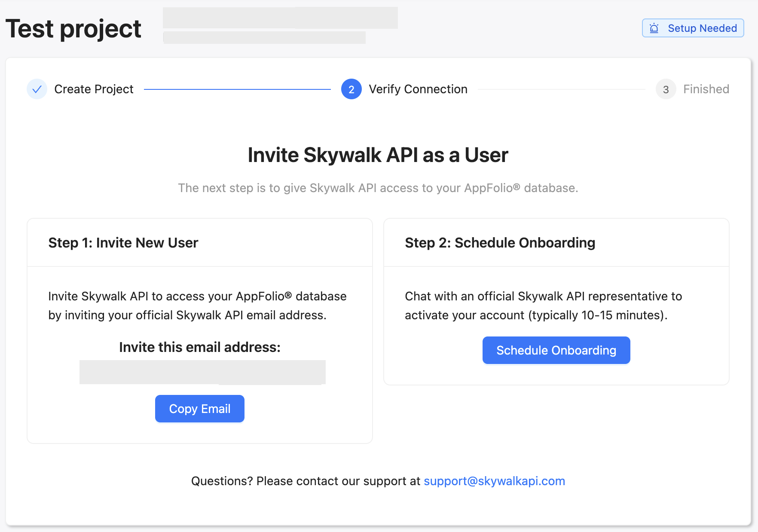The image size is (758, 532).
Task: Select the Create Project step label
Action: [94, 89]
